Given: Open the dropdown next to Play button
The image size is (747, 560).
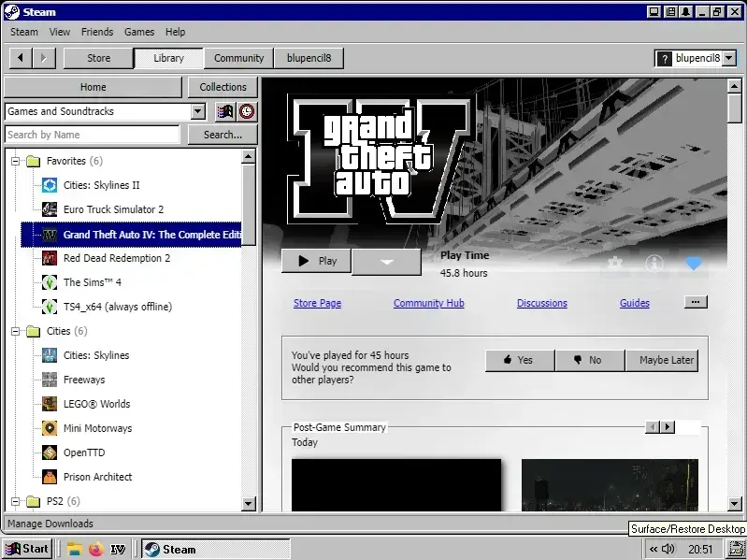Looking at the screenshot, I should (x=386, y=262).
